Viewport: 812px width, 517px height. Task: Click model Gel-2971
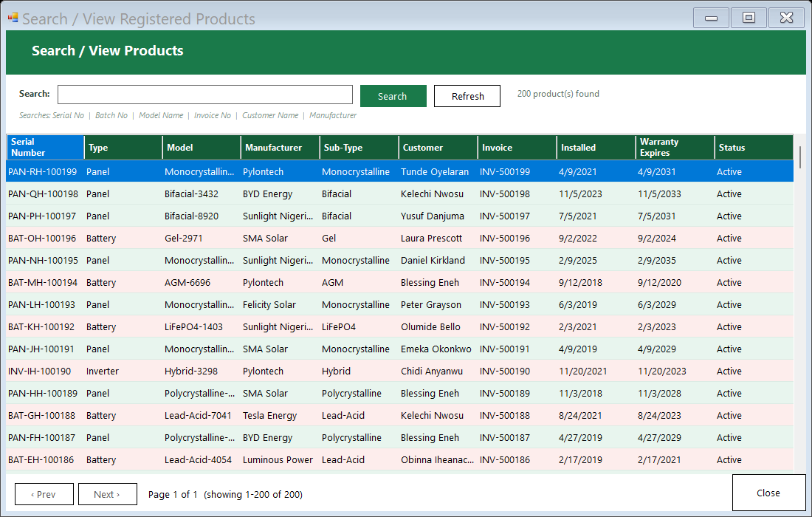pos(183,239)
